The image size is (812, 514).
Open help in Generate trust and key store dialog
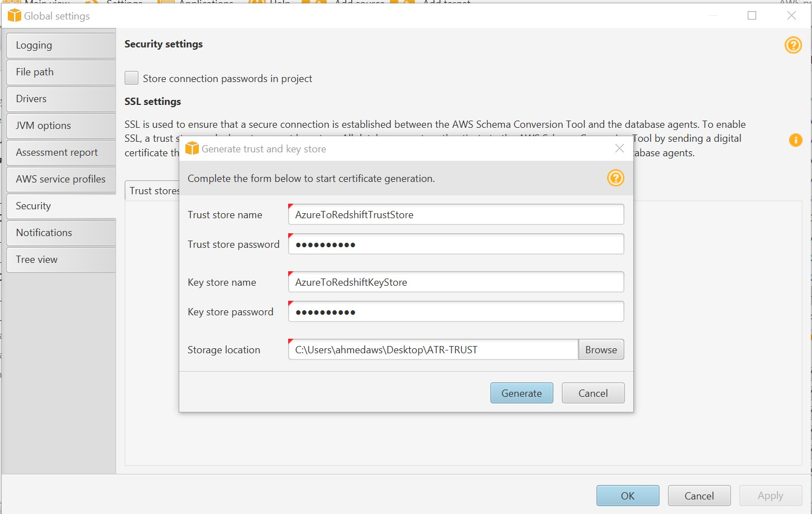click(615, 178)
